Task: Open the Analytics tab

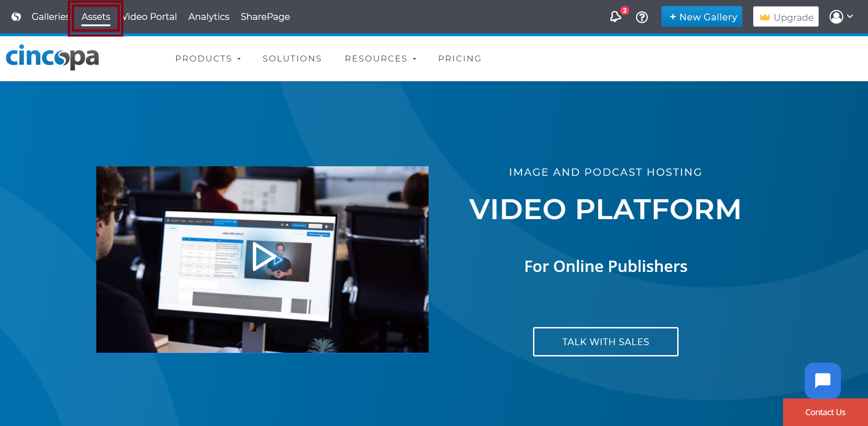Action: 209,17
